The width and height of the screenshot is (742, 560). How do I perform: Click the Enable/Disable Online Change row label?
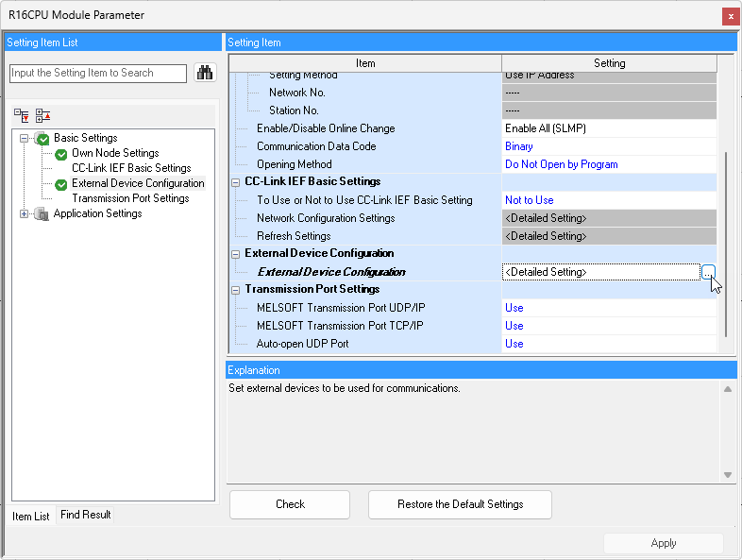(x=326, y=128)
